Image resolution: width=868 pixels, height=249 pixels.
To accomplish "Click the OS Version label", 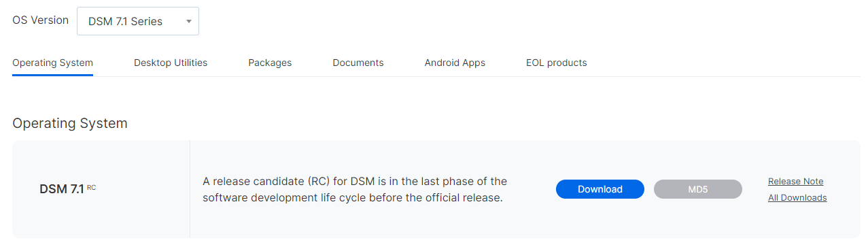I will (x=41, y=20).
